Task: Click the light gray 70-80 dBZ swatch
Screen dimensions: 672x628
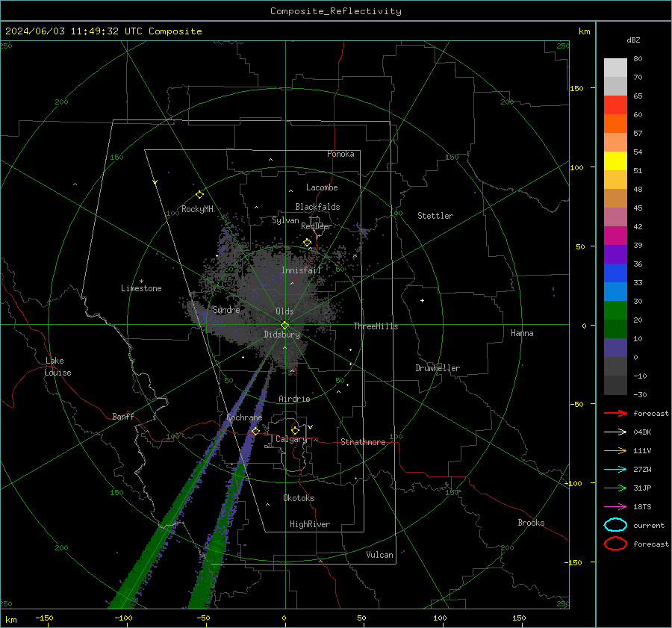Action: [x=615, y=68]
